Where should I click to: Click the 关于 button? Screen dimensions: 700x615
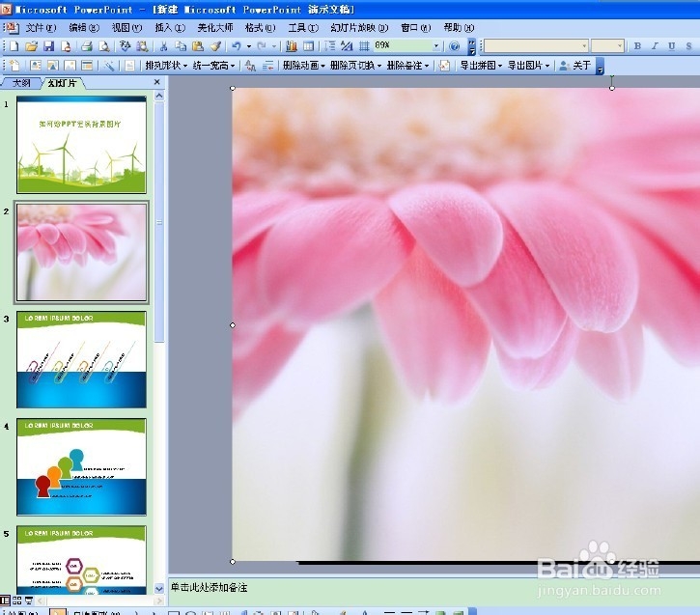575,66
